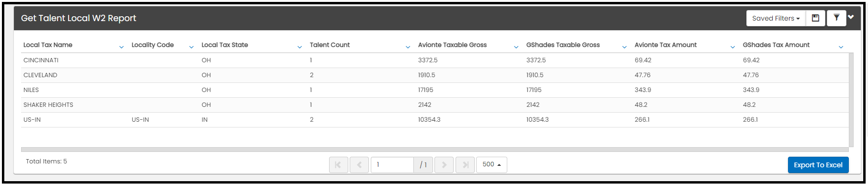Click the 3372.5 GShades Taxable Gross cell
The height and width of the screenshot is (185, 868).
pyautogui.click(x=536, y=60)
